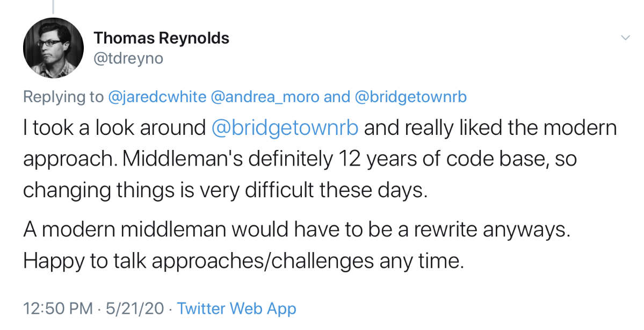The image size is (644, 330).
Task: Open the Twitter Web App source link
Action: click(236, 309)
